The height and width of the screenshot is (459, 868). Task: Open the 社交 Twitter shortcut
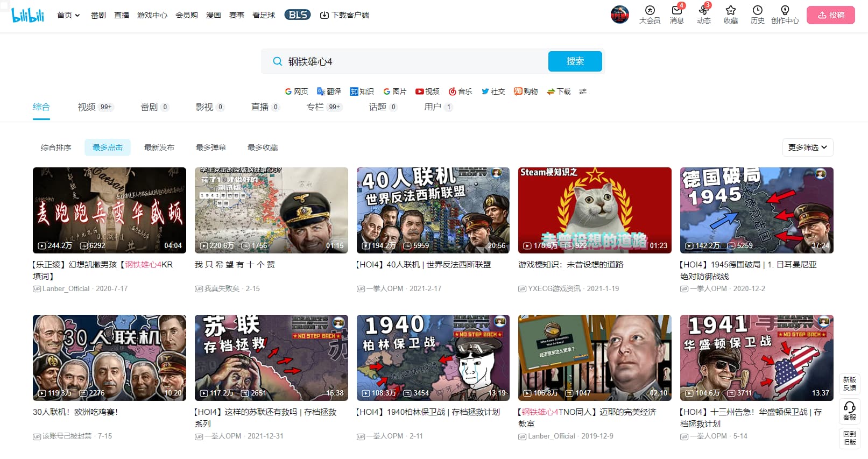point(493,91)
